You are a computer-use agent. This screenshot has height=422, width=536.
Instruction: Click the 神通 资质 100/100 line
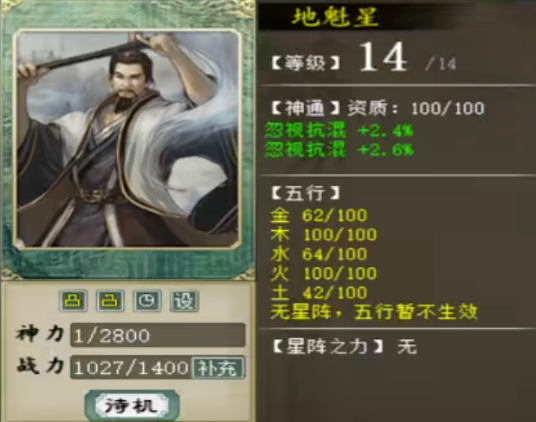[x=378, y=109]
